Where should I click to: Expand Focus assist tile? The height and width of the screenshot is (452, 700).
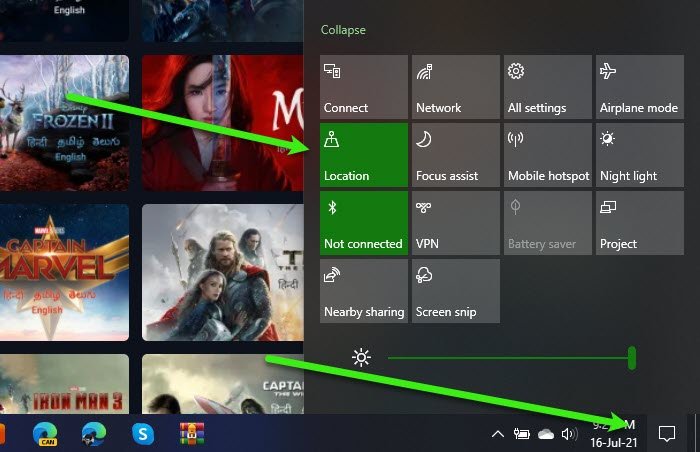[x=456, y=155]
